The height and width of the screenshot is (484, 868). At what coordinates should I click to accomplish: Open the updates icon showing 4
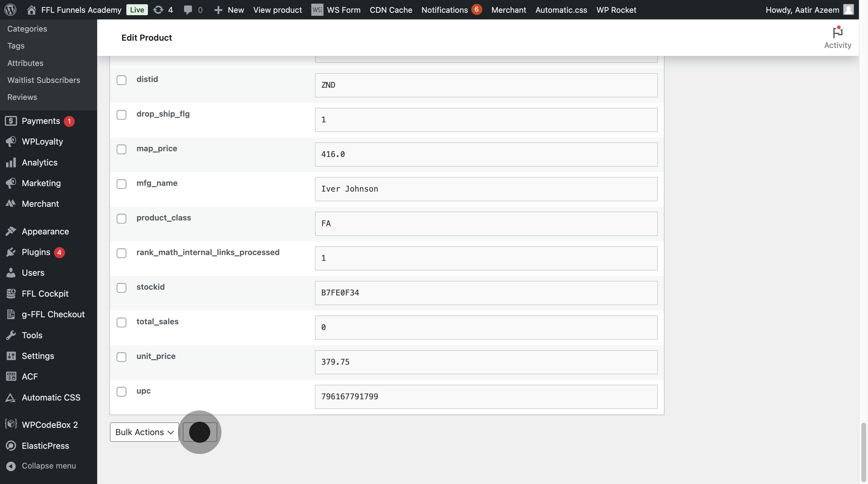click(x=158, y=10)
